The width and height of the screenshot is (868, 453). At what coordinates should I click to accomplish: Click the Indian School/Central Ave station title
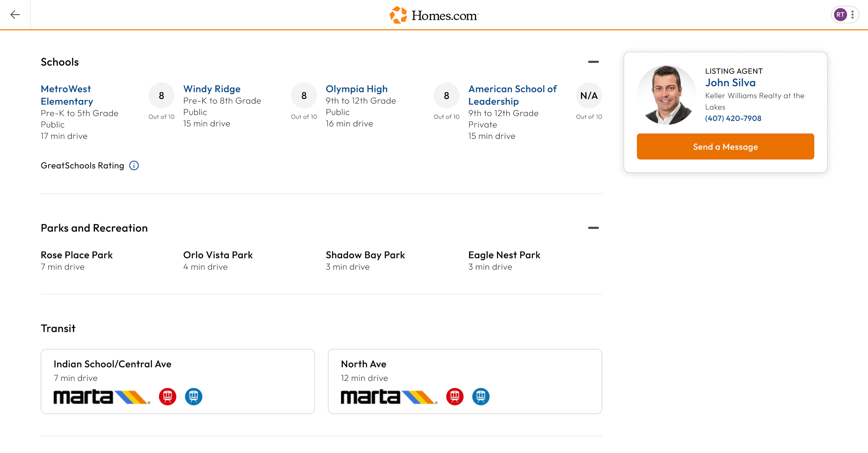[112, 364]
